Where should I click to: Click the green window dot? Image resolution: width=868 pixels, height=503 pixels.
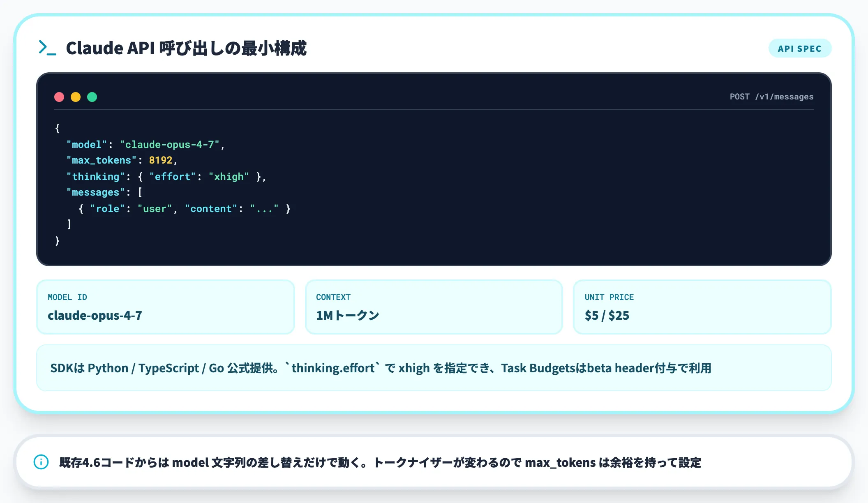92,97
